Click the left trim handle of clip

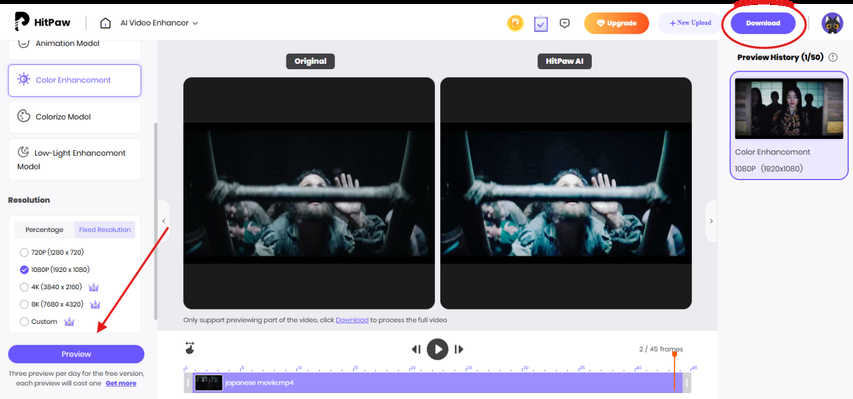click(188, 383)
